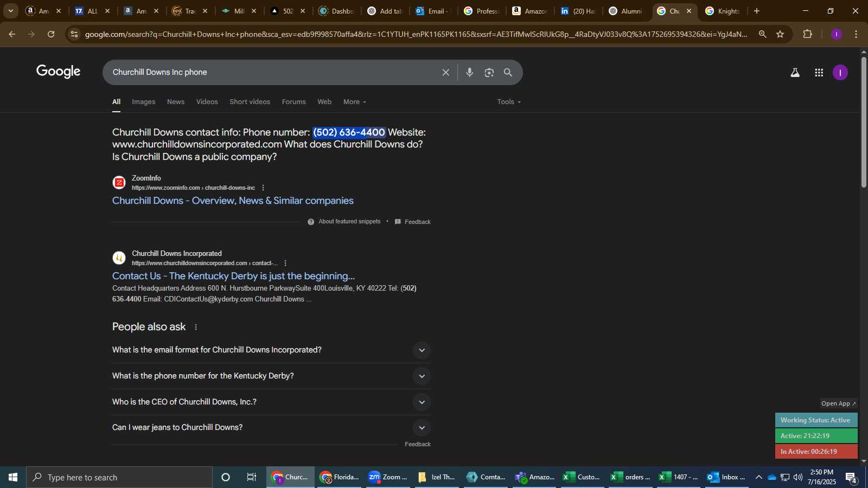Viewport: 868px width, 488px height.
Task: Open Churchill Downs Overview ZoomInfo link
Action: [x=233, y=201]
